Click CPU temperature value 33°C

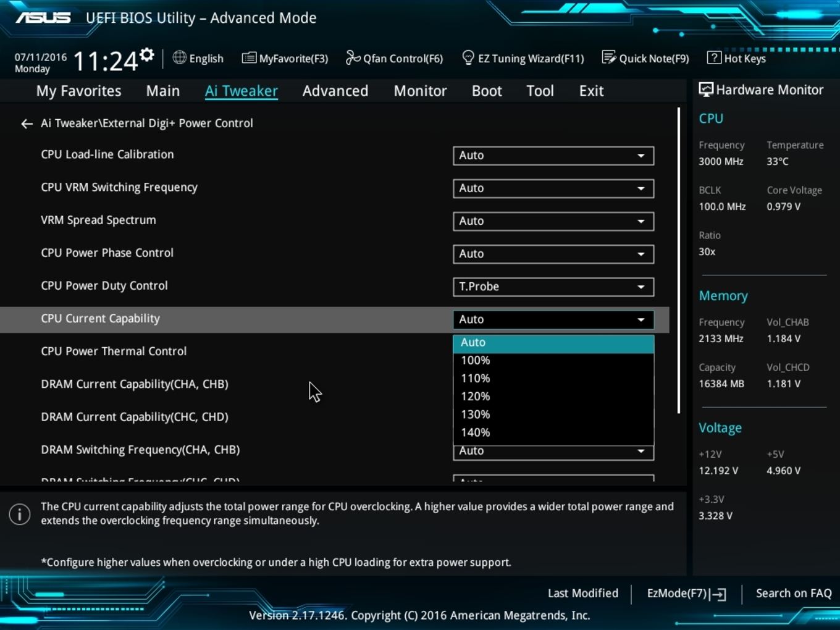click(778, 161)
